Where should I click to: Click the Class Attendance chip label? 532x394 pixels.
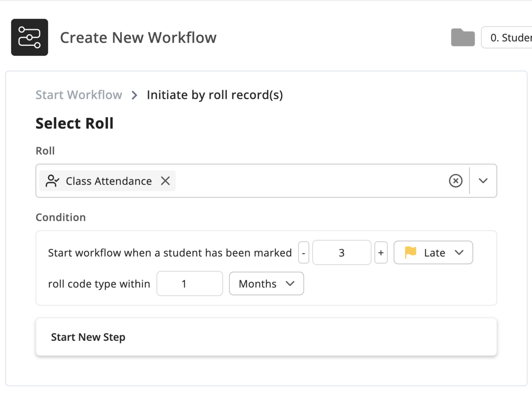(108, 181)
